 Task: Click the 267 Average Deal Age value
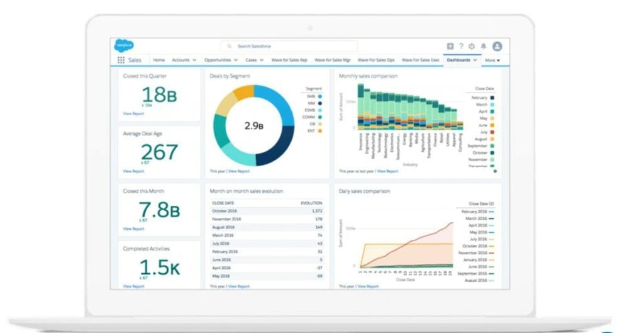(159, 152)
